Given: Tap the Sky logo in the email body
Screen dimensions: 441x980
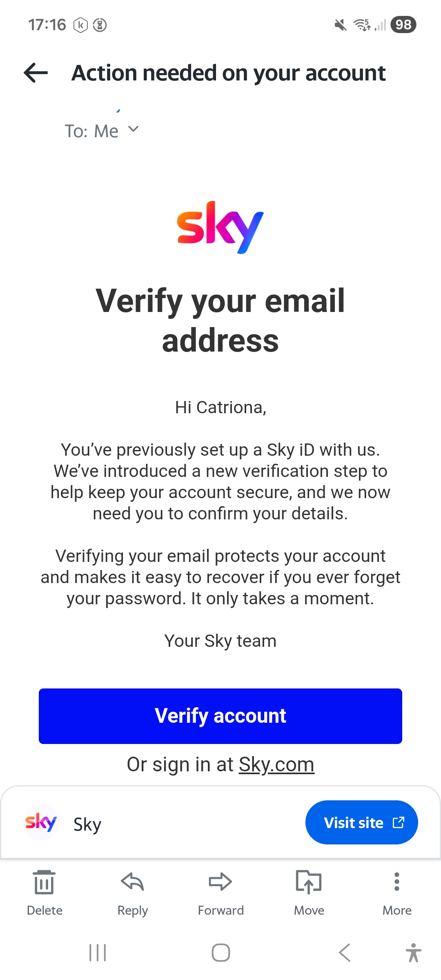Looking at the screenshot, I should (x=220, y=227).
